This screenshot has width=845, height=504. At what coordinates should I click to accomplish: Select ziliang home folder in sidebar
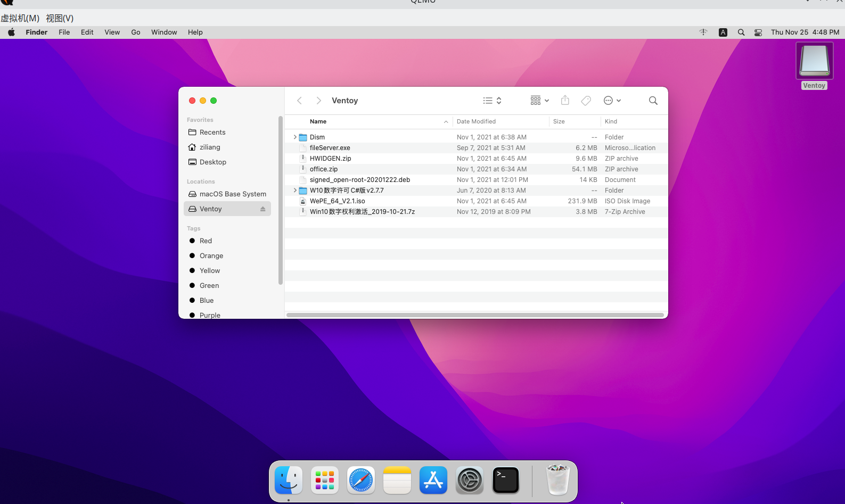pyautogui.click(x=227, y=147)
